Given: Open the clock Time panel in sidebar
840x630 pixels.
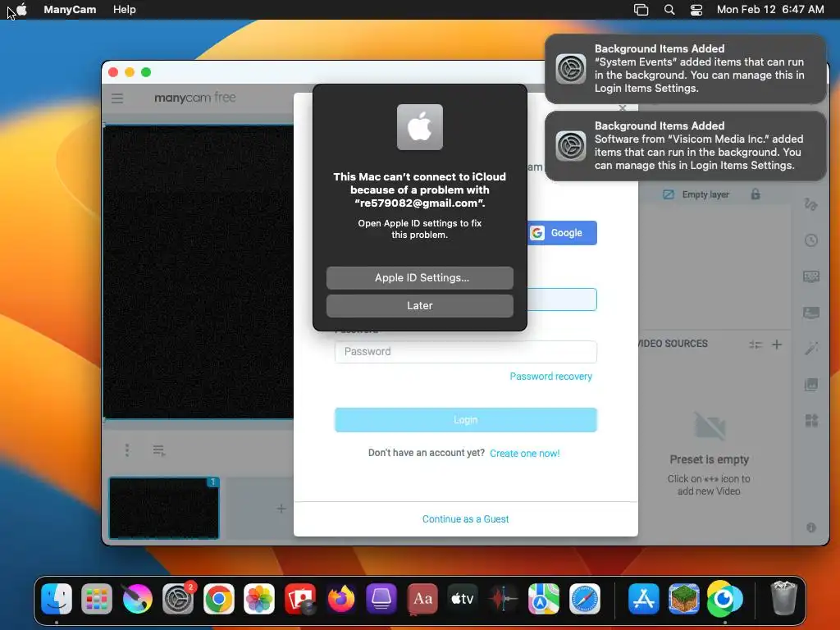Looking at the screenshot, I should (x=811, y=240).
